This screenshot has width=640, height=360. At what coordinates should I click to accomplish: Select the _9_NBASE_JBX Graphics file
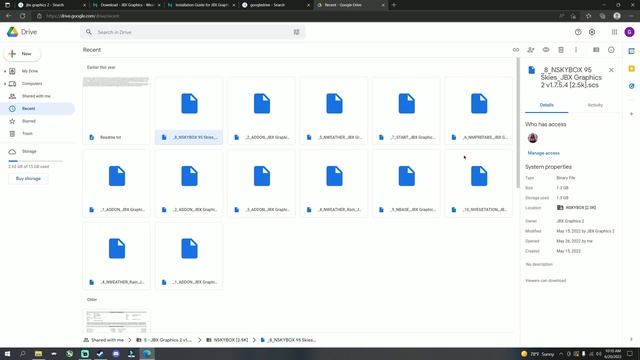click(x=407, y=183)
